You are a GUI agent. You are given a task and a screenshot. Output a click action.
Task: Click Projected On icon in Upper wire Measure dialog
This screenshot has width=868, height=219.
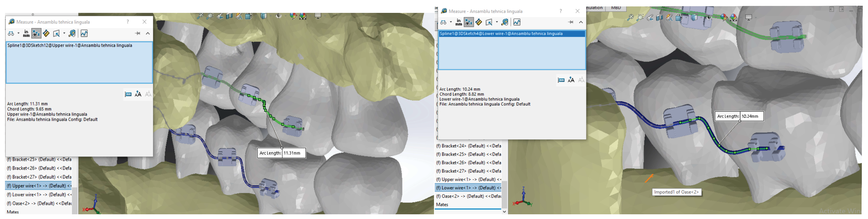tap(56, 33)
